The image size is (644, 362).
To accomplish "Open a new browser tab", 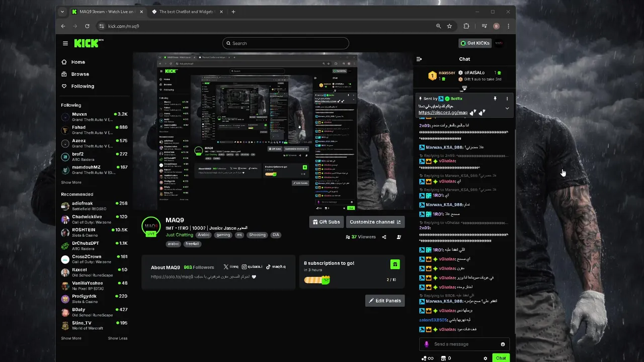I will tap(233, 12).
